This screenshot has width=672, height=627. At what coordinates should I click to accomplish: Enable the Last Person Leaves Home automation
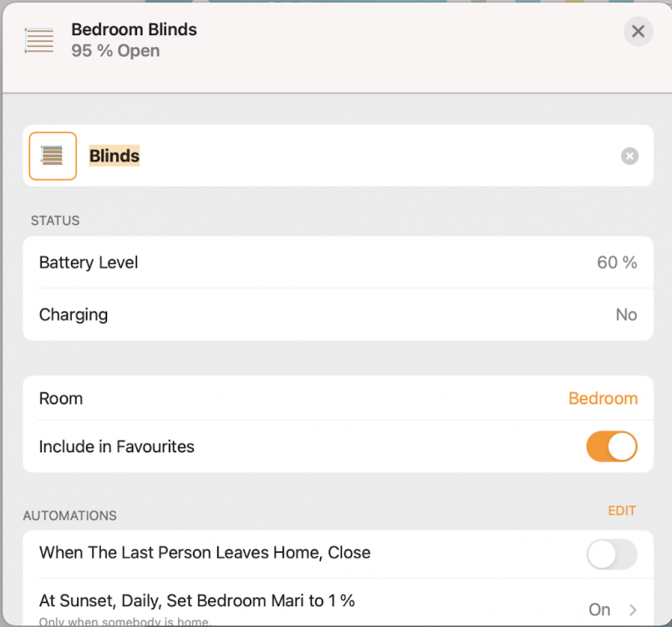tap(612, 553)
